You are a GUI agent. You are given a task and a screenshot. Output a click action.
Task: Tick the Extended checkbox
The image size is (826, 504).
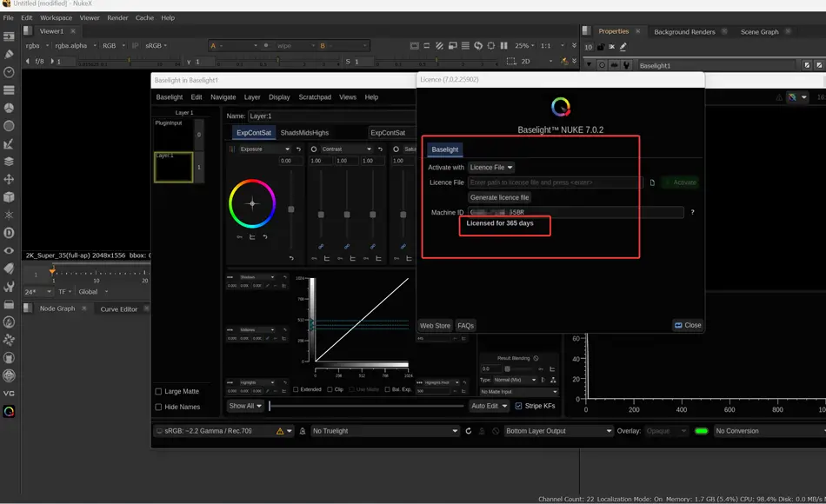(296, 389)
